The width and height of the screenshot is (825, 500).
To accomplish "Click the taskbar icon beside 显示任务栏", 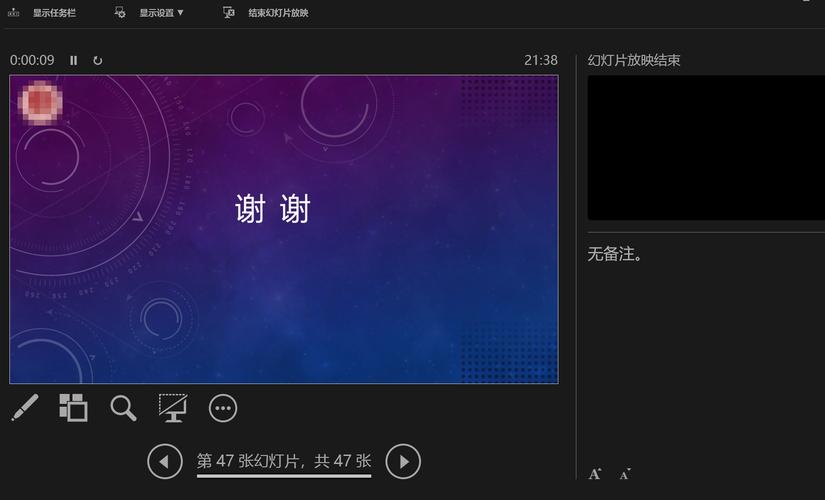I will click(x=14, y=13).
